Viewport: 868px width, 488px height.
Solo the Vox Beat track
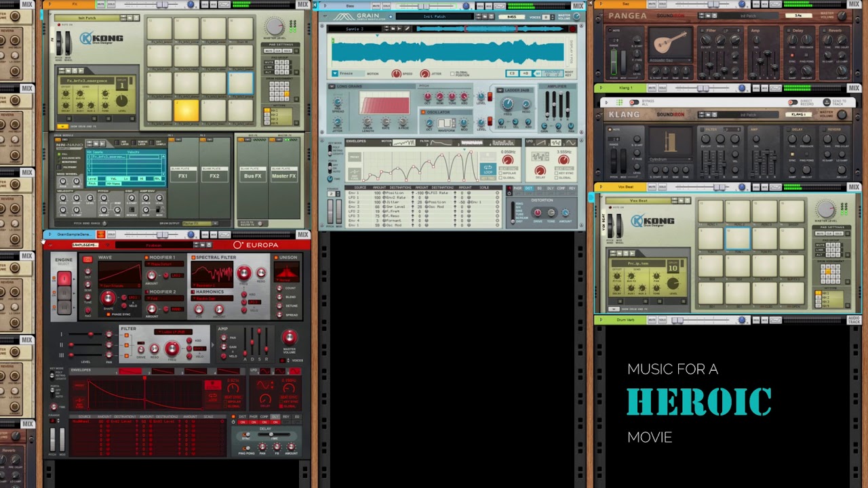click(x=663, y=187)
